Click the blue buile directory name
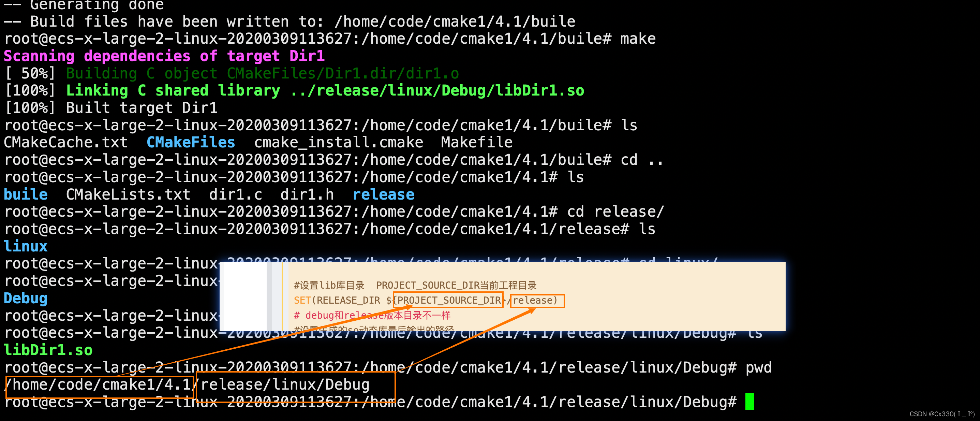 pos(26,194)
